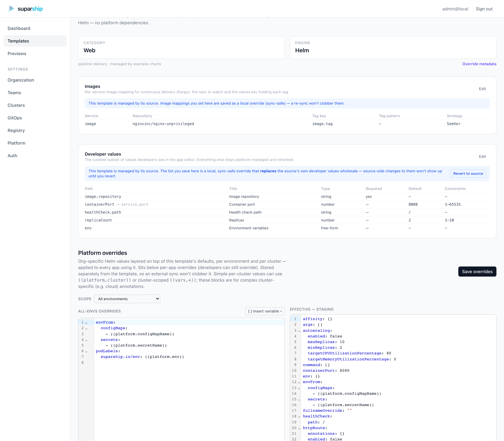Screen dimensions: 504x441
Task: Click line 8 in overrides editor
Action: pos(189,363)
